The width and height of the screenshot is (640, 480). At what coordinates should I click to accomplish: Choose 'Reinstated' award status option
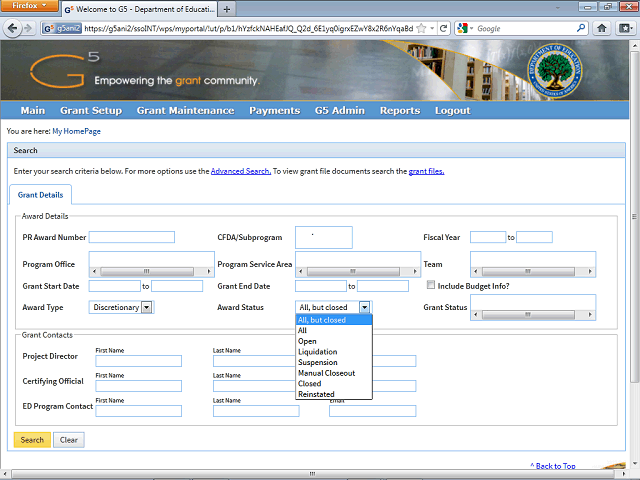click(333, 394)
